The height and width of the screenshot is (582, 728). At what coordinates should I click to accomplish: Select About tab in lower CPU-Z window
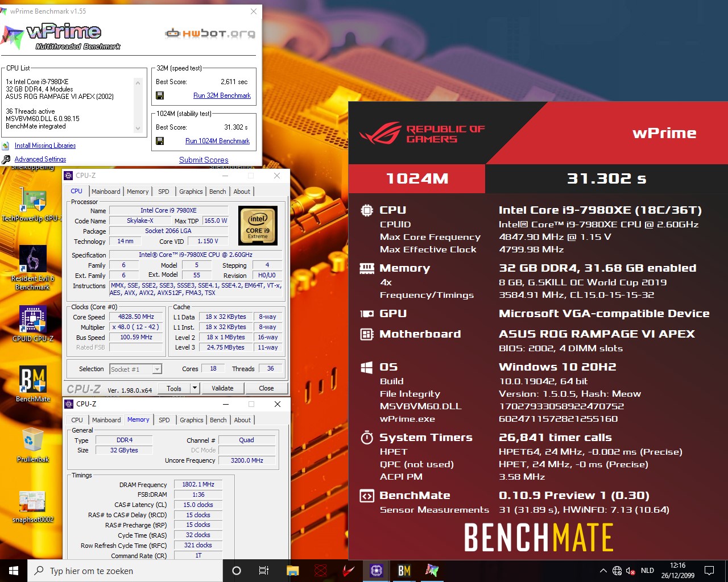[242, 420]
